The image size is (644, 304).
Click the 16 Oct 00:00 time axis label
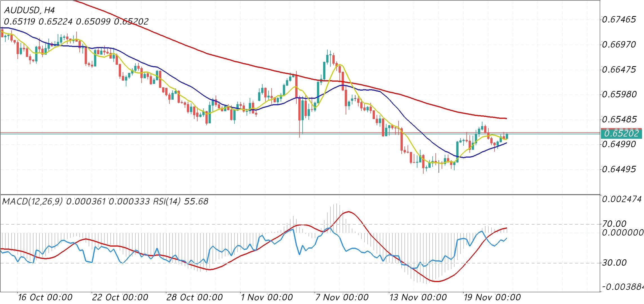pyautogui.click(x=45, y=297)
